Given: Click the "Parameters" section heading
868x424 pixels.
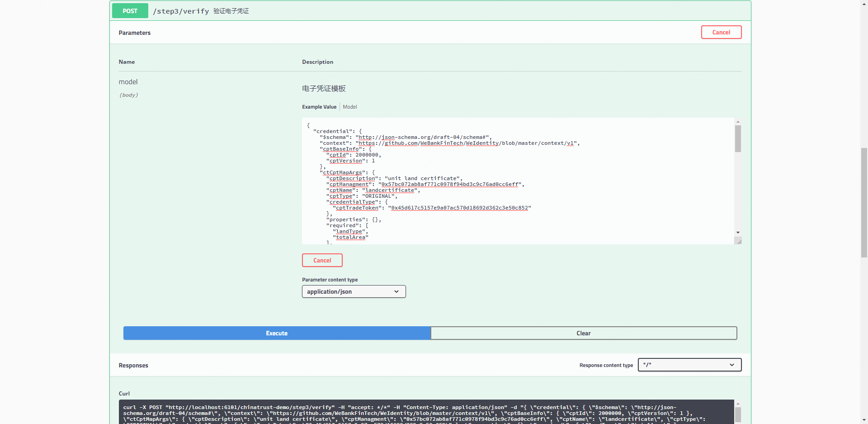Looking at the screenshot, I should (135, 33).
